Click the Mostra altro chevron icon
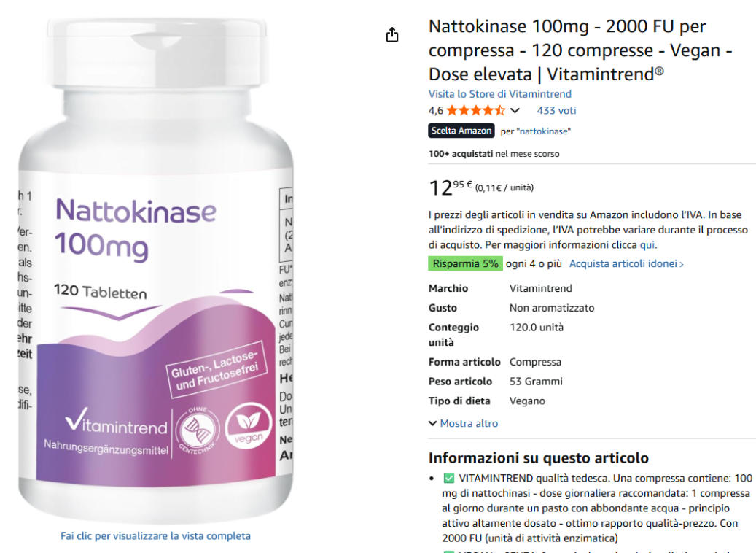756x553 pixels. tap(432, 423)
